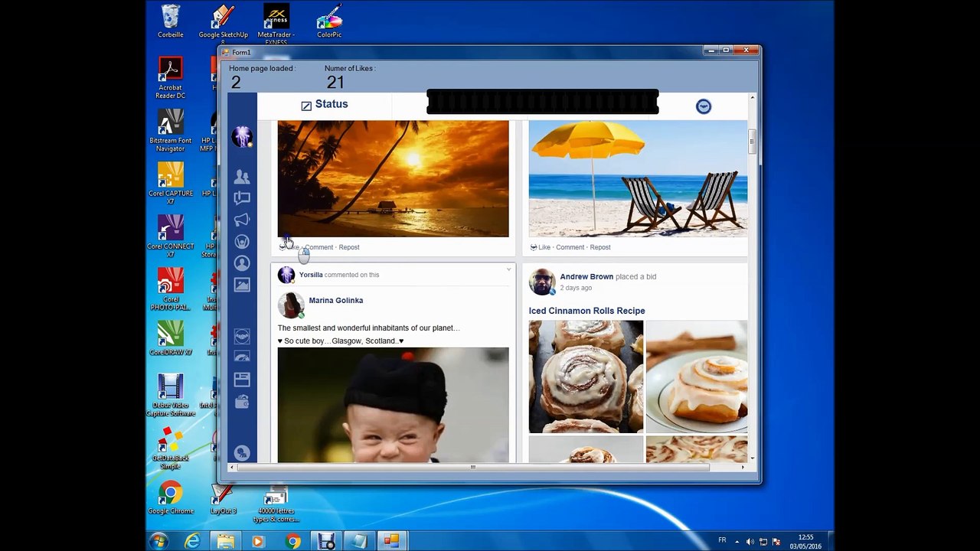The image size is (980, 551).
Task: Select the Google Chrome desktop shortcut
Action: tap(171, 497)
